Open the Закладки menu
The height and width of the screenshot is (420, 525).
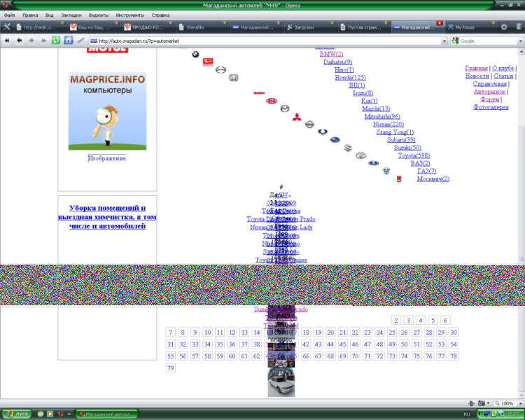coord(71,15)
